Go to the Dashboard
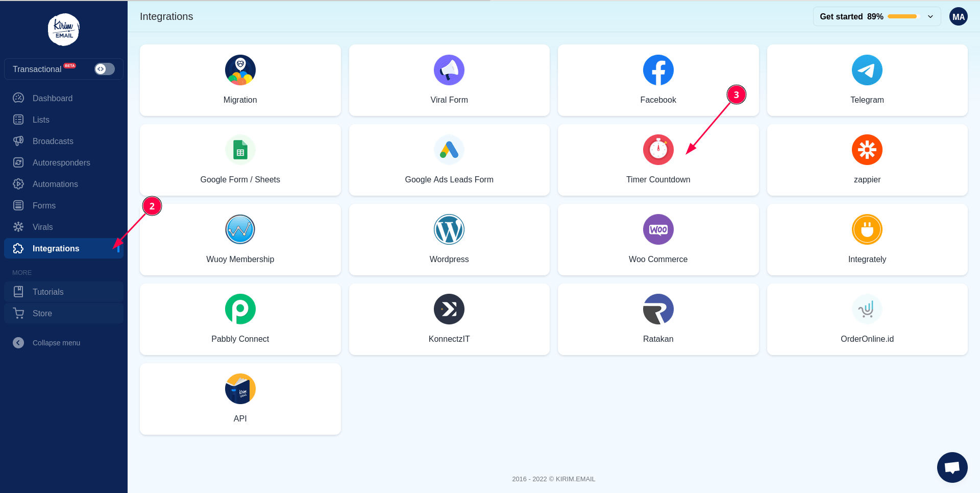Screen dimensions: 980x493 click(53, 98)
